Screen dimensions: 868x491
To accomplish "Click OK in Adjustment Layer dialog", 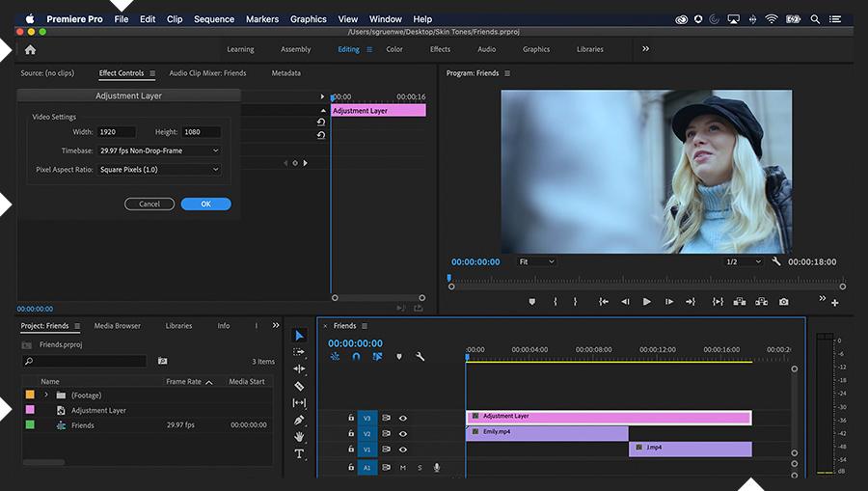I will click(205, 205).
